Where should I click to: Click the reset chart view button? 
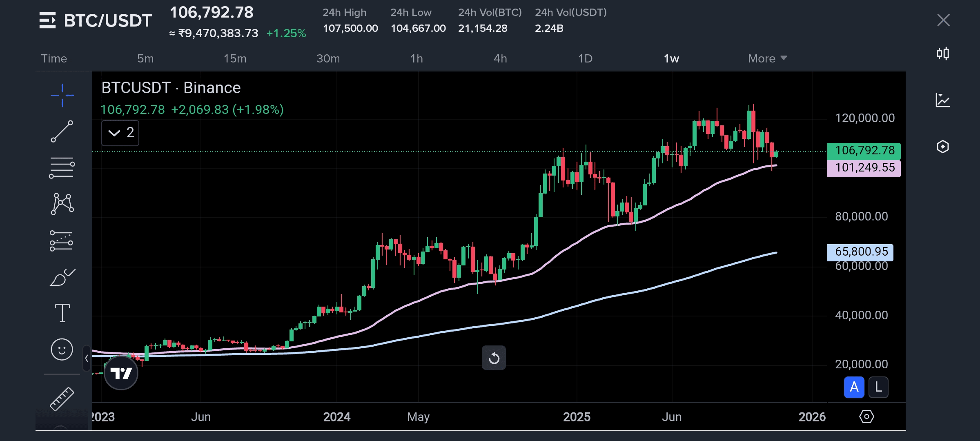tap(494, 358)
